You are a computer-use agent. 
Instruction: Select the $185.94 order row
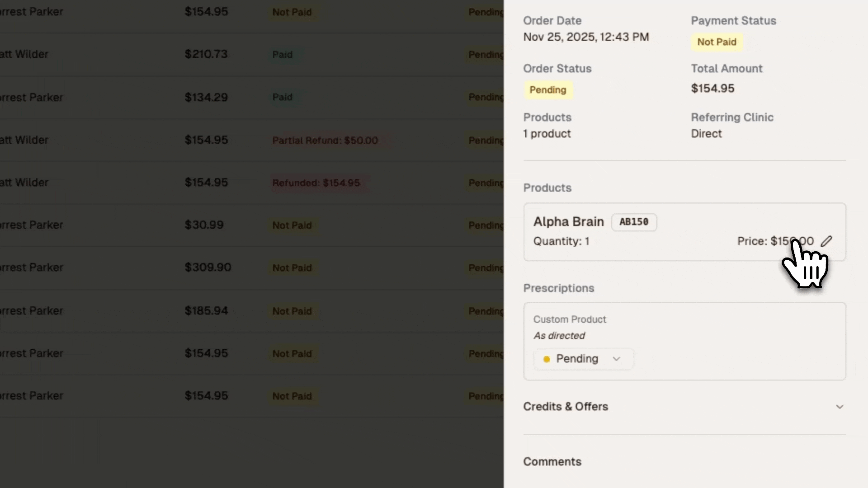[x=206, y=311]
